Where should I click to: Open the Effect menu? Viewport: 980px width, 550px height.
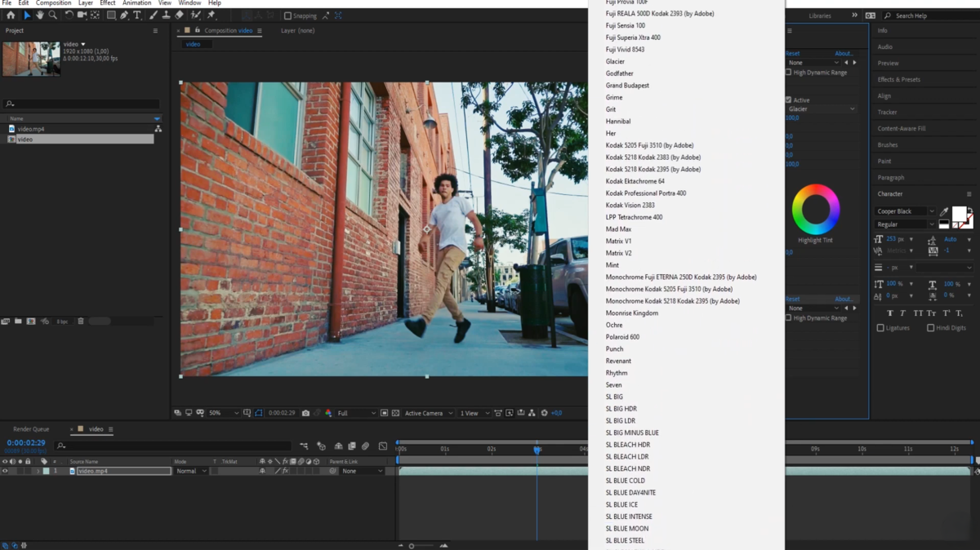point(107,3)
